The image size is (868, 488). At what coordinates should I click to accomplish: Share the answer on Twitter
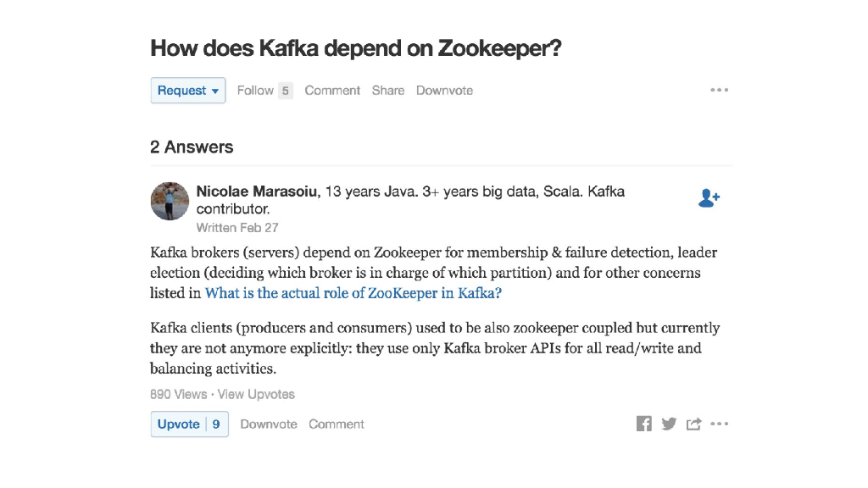point(669,424)
